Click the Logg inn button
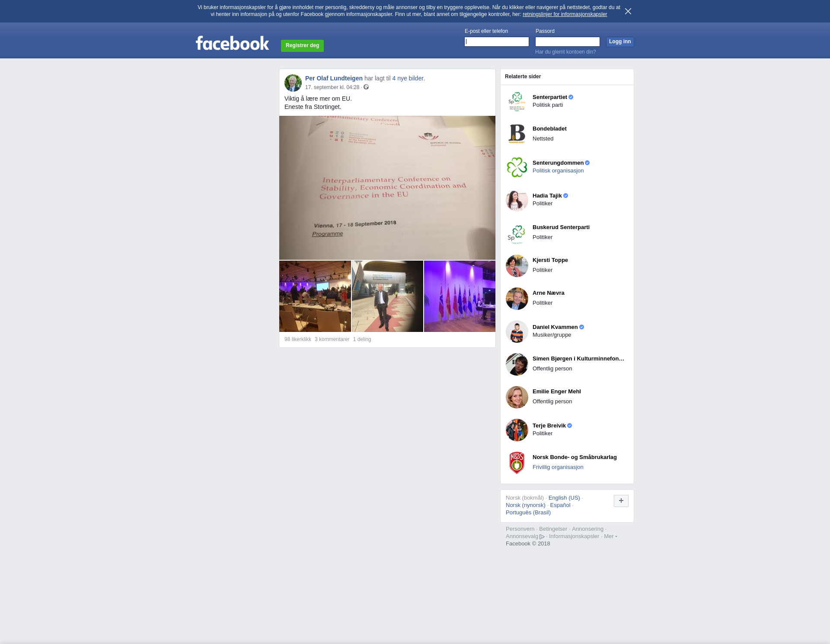This screenshot has width=830, height=644. tap(620, 41)
